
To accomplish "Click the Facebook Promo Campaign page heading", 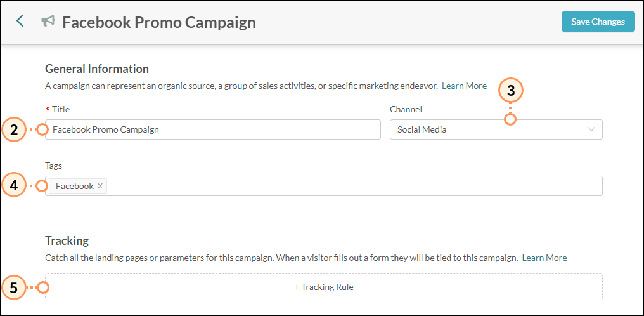I will 159,22.
